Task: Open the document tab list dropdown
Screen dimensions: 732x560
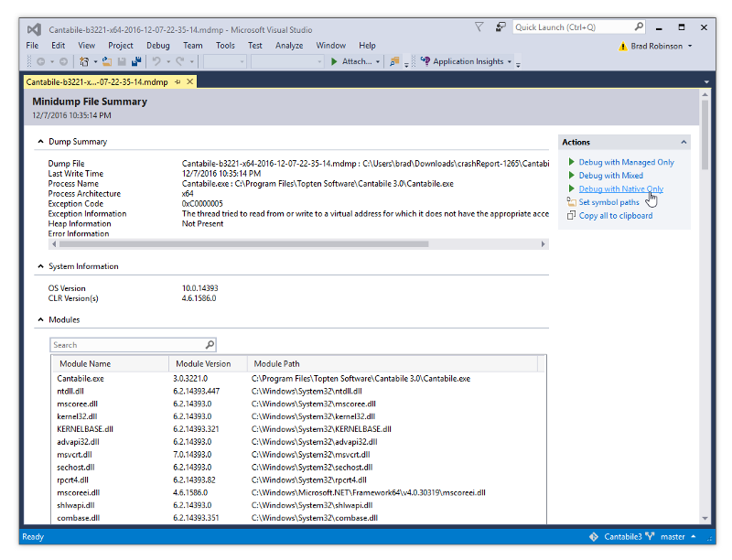Action: [x=706, y=82]
